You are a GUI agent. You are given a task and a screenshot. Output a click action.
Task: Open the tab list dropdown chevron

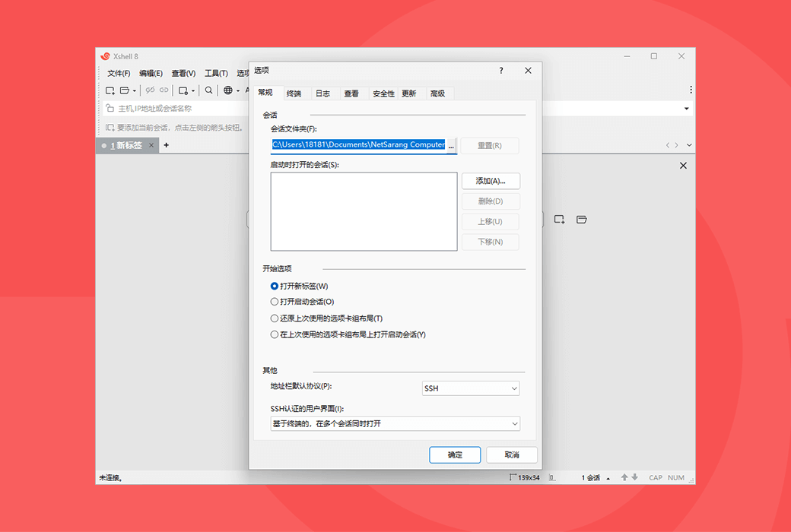click(x=689, y=145)
